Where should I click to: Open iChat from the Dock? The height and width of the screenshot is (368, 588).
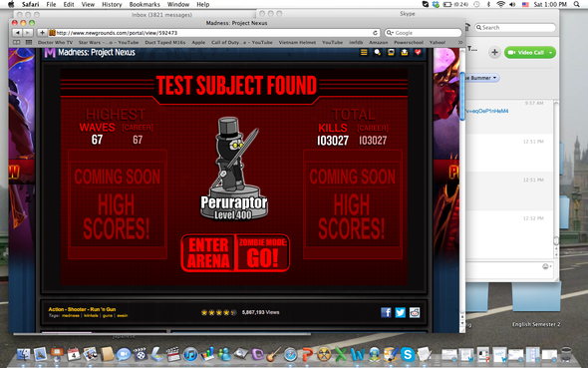pyautogui.click(x=124, y=354)
